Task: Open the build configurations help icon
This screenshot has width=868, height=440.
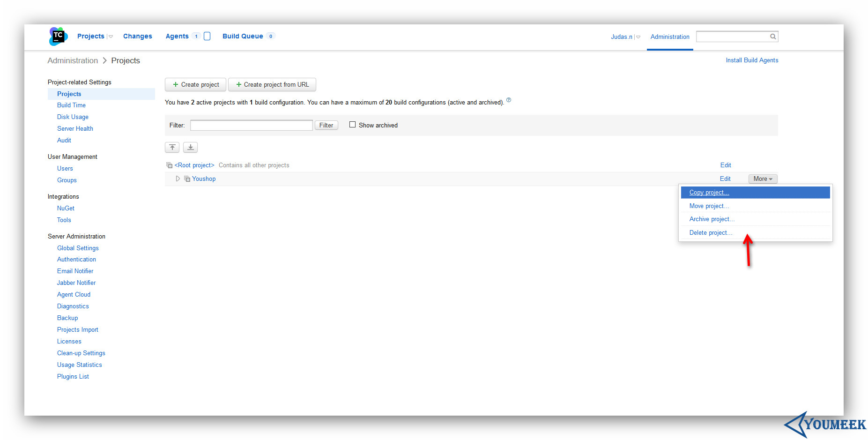Action: click(509, 100)
